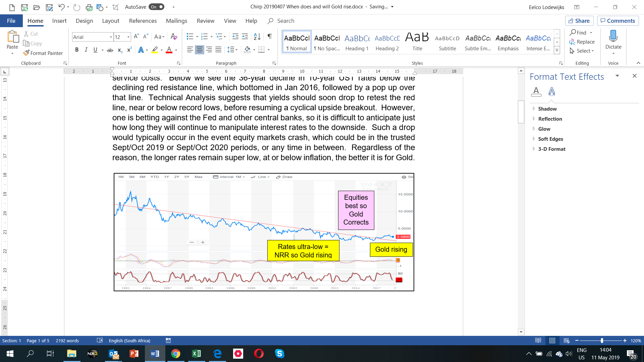
Task: Show paragraph marks with pilcrow icon
Action: pyautogui.click(x=269, y=37)
